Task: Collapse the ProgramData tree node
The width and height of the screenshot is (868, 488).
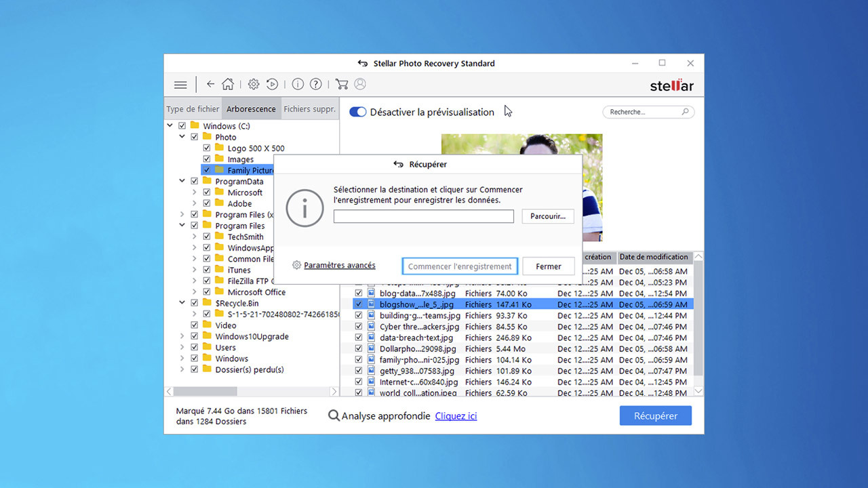Action: pos(182,181)
